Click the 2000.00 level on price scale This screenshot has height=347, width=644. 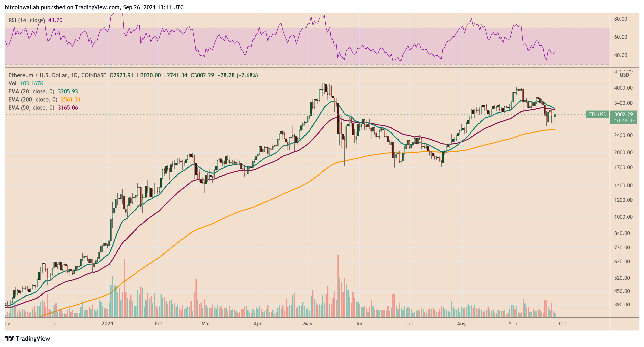coord(623,152)
